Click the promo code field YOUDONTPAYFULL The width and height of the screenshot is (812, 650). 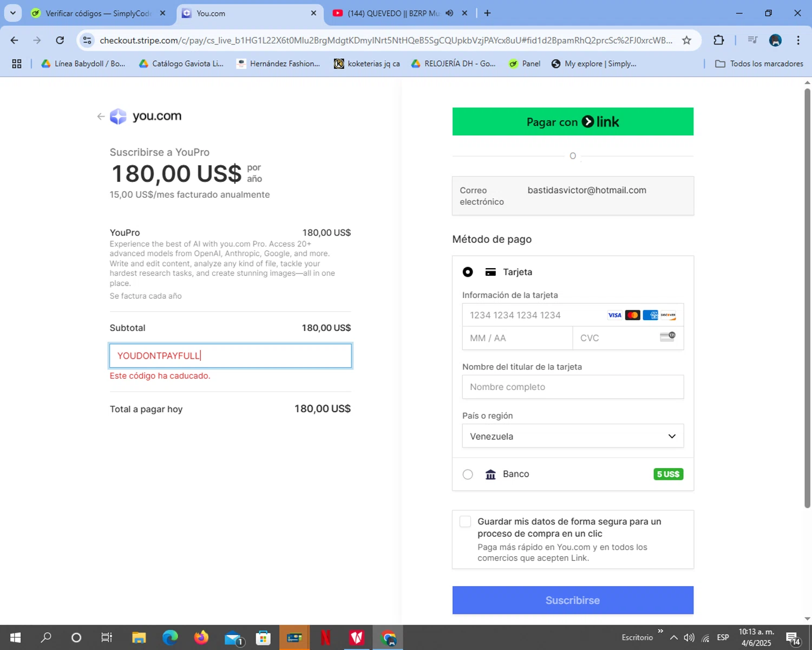pyautogui.click(x=231, y=356)
